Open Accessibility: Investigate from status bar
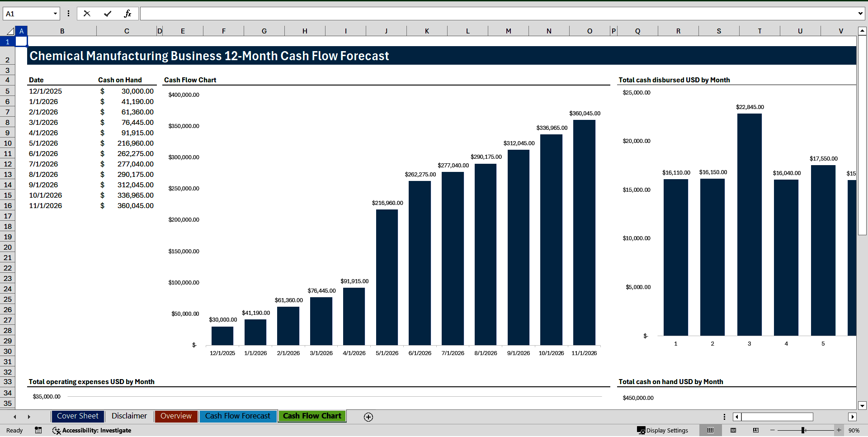Screen dimensions: 868x437 (92, 430)
